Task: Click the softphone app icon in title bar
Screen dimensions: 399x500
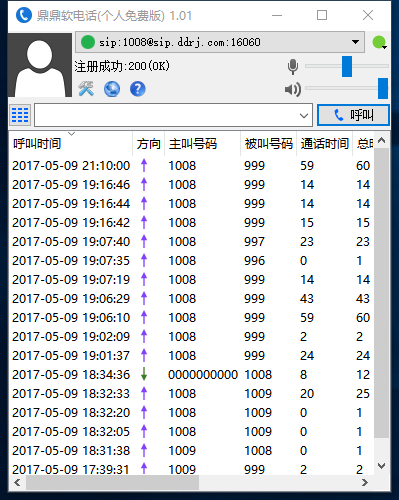Action: [x=24, y=15]
